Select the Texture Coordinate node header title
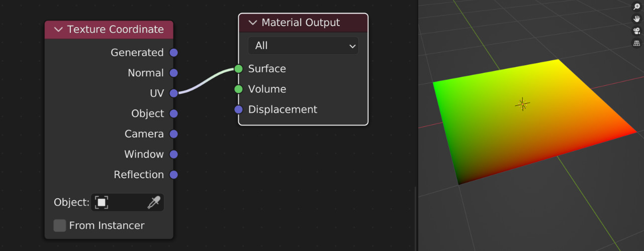 click(116, 30)
